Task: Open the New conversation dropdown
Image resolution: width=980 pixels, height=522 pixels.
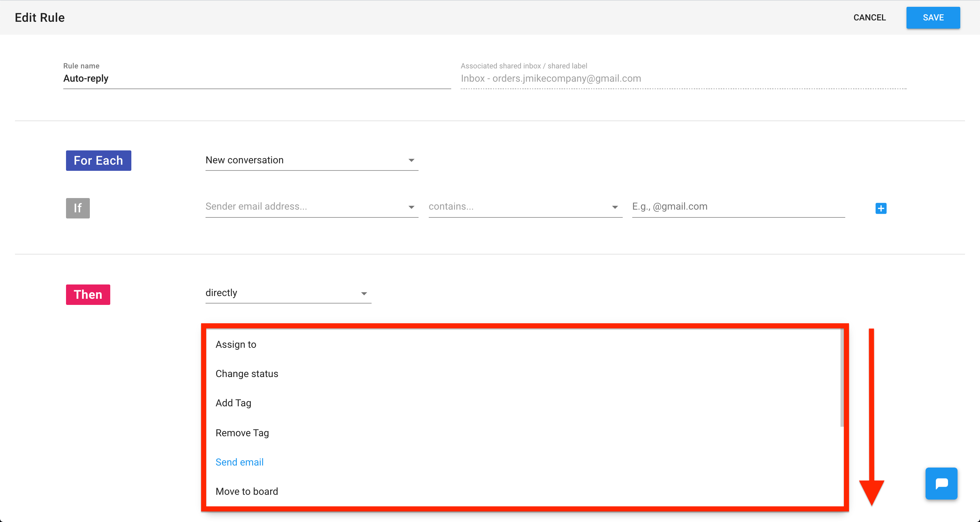Action: (312, 161)
